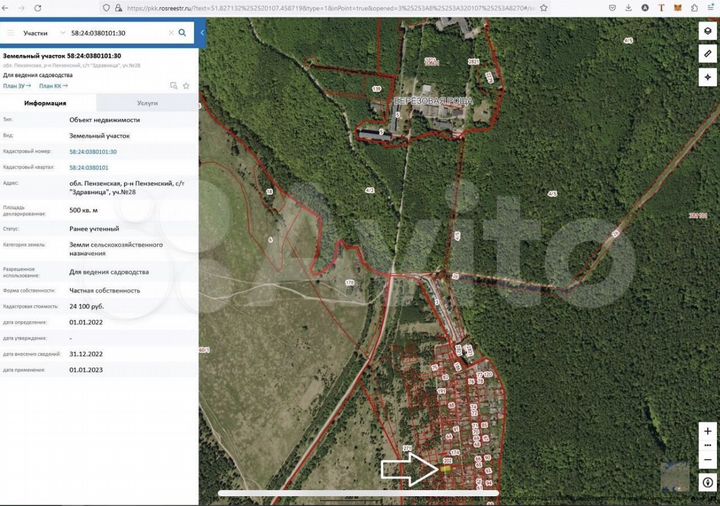Add parcel to favorites star icon
This screenshot has height=506, width=720.
(186, 86)
